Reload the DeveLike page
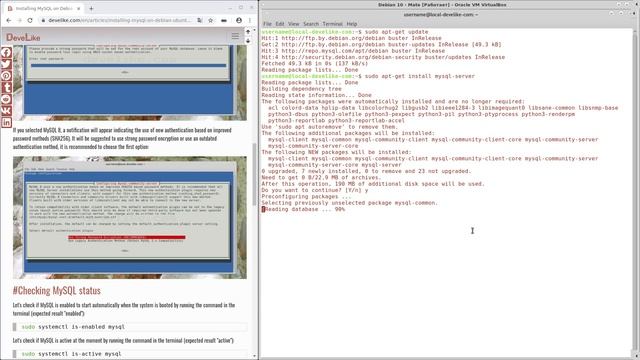640x360 pixels. (x=30, y=20)
